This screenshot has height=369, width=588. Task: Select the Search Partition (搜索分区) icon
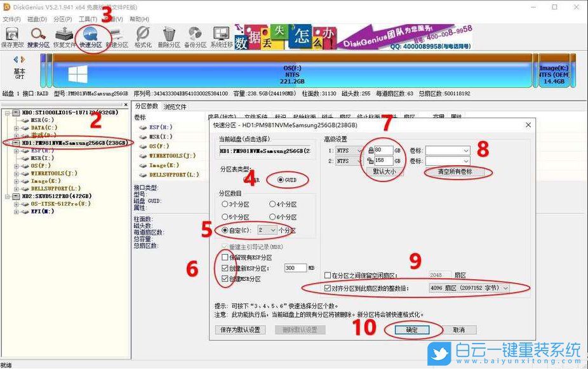click(x=37, y=35)
